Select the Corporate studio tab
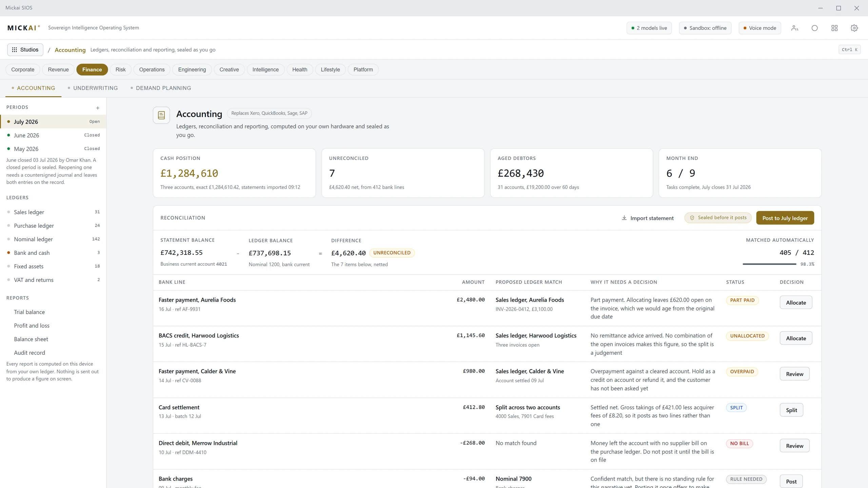Image resolution: width=868 pixels, height=488 pixels. (x=23, y=69)
